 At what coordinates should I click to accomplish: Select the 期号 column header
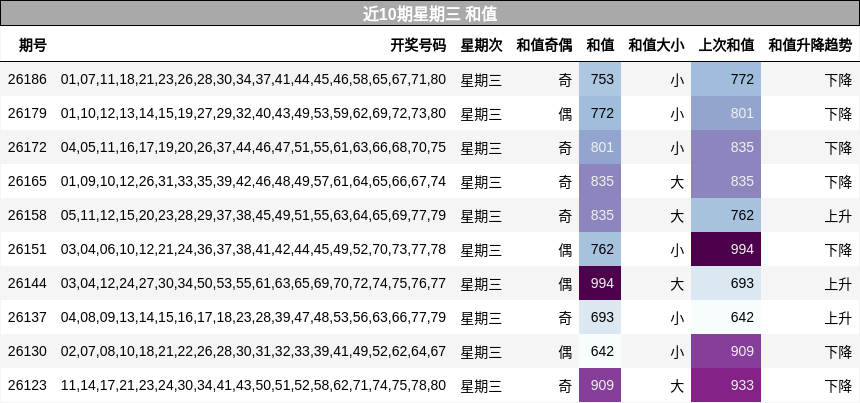pyautogui.click(x=33, y=45)
